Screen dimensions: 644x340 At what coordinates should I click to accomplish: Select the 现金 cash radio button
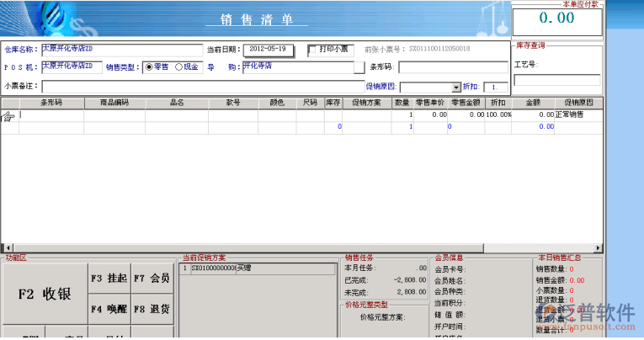click(x=178, y=67)
